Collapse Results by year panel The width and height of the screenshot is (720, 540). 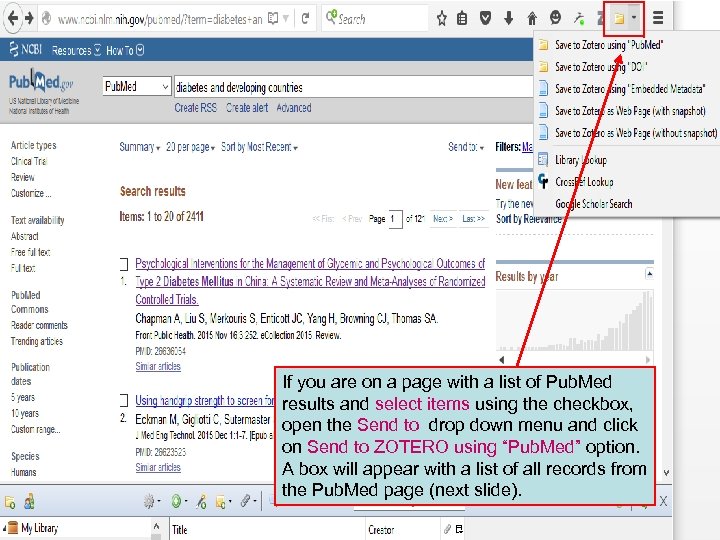click(649, 274)
